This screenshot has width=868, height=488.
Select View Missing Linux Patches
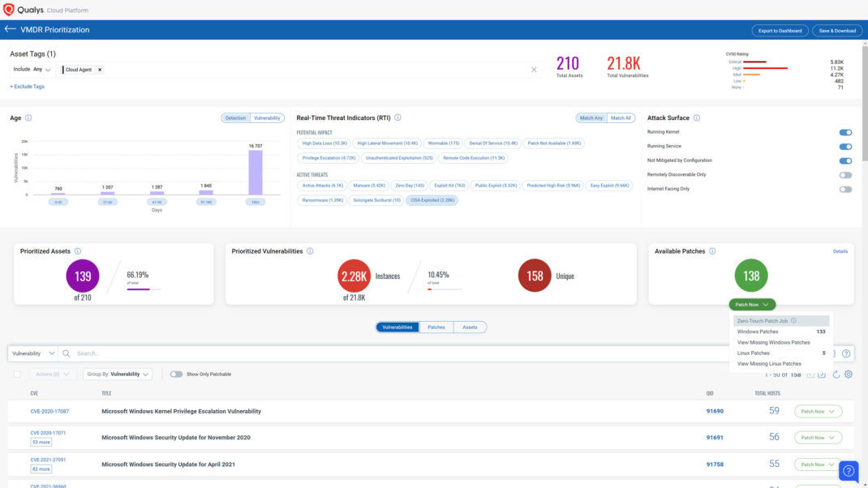click(x=781, y=364)
